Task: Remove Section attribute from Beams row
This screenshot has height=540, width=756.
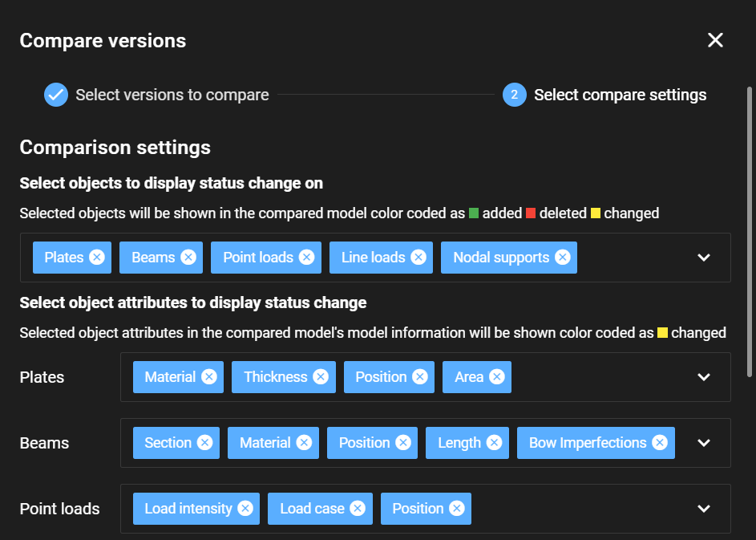Action: tap(204, 443)
